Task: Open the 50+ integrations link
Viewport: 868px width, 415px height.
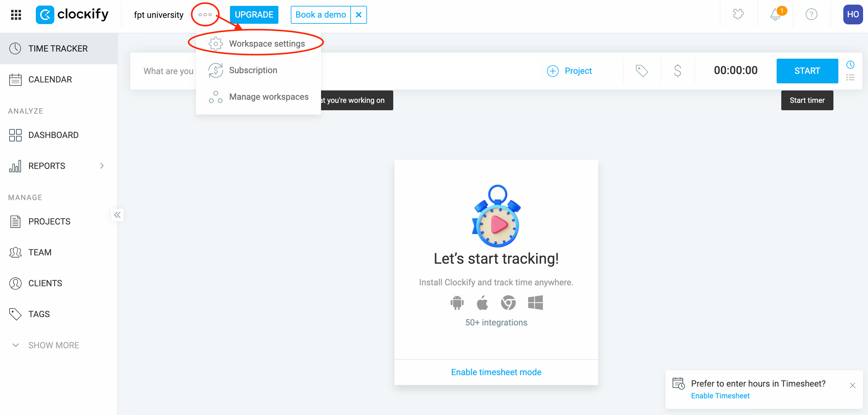Action: pos(496,323)
